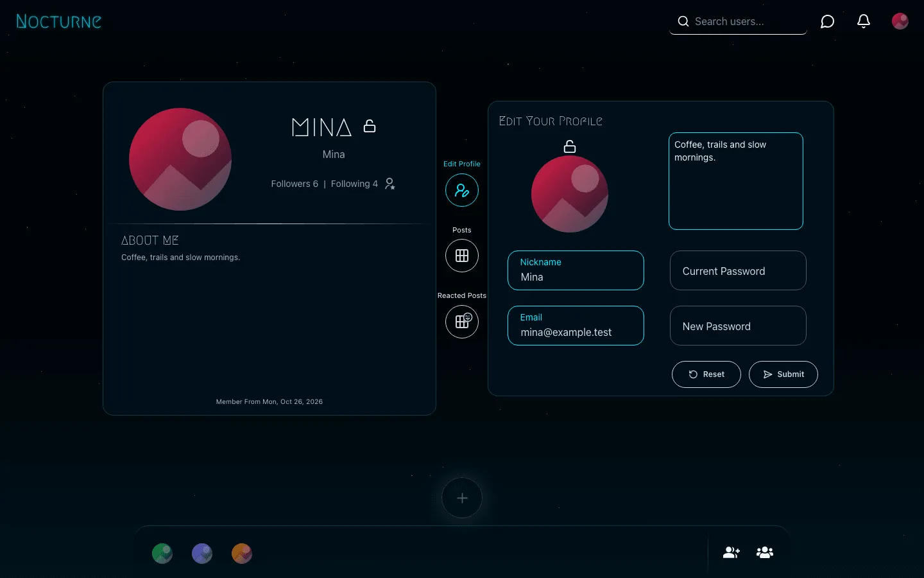
Task: Reset the profile form
Action: [x=706, y=374]
